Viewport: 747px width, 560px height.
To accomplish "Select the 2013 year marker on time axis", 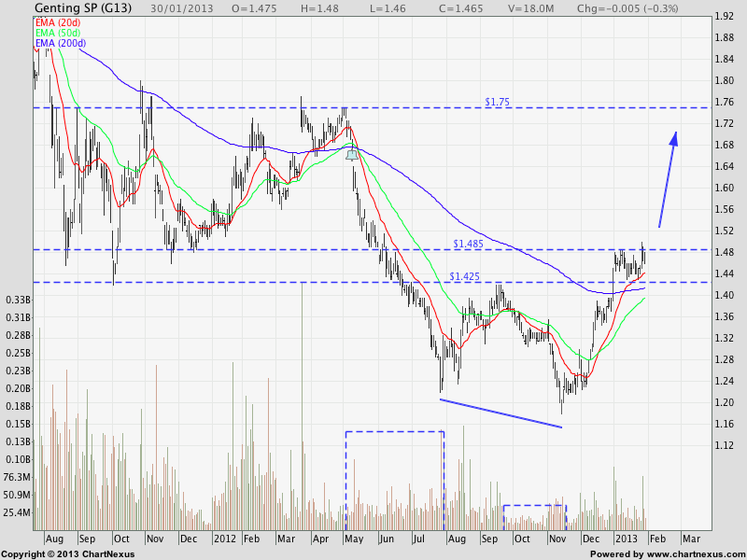I will coord(625,539).
